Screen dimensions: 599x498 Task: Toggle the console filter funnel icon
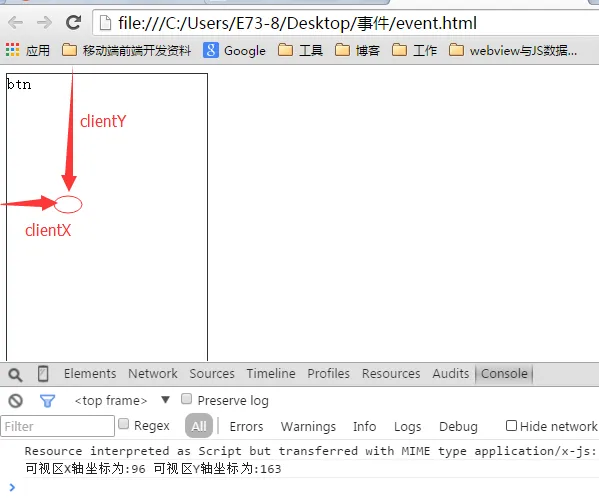point(47,401)
